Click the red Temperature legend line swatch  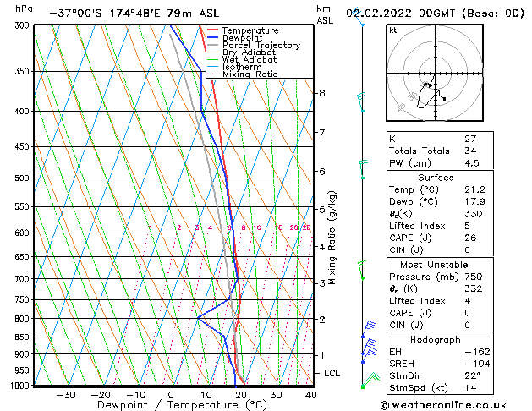(213, 30)
